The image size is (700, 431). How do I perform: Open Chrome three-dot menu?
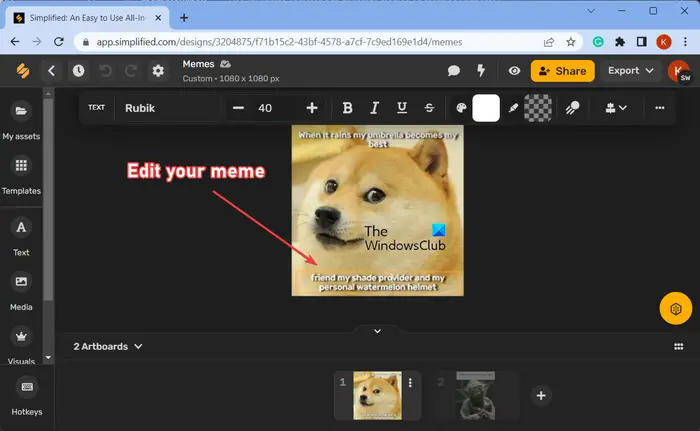pos(685,42)
